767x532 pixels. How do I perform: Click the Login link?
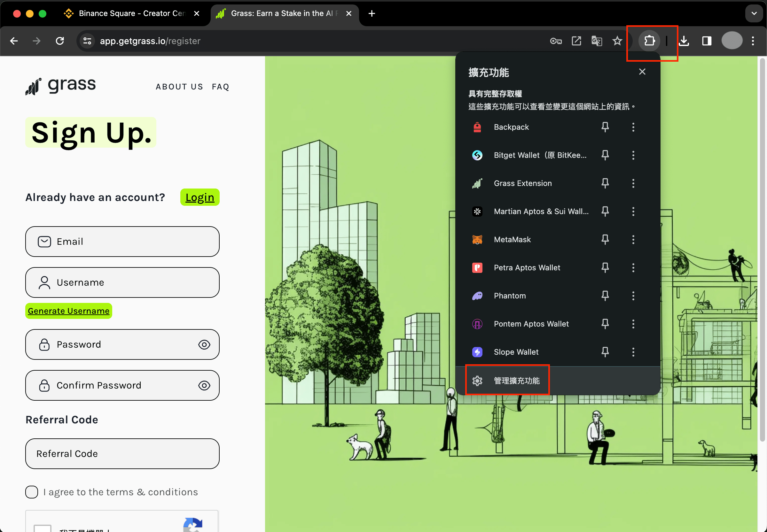tap(200, 197)
